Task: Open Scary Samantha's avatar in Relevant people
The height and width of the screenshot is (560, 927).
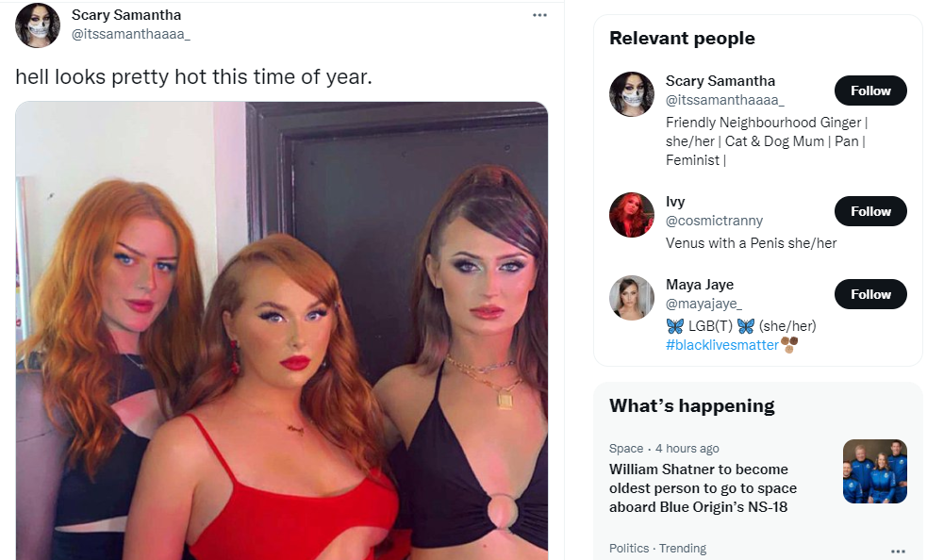Action: (x=632, y=94)
